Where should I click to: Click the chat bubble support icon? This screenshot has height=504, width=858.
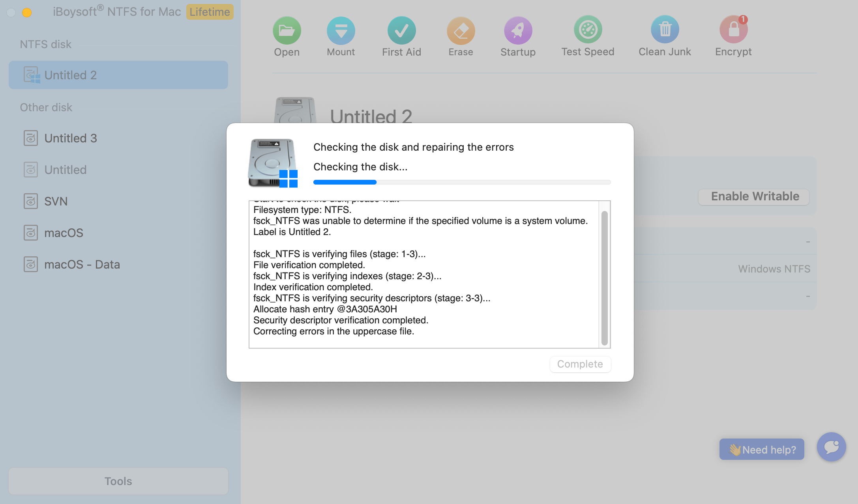(832, 447)
